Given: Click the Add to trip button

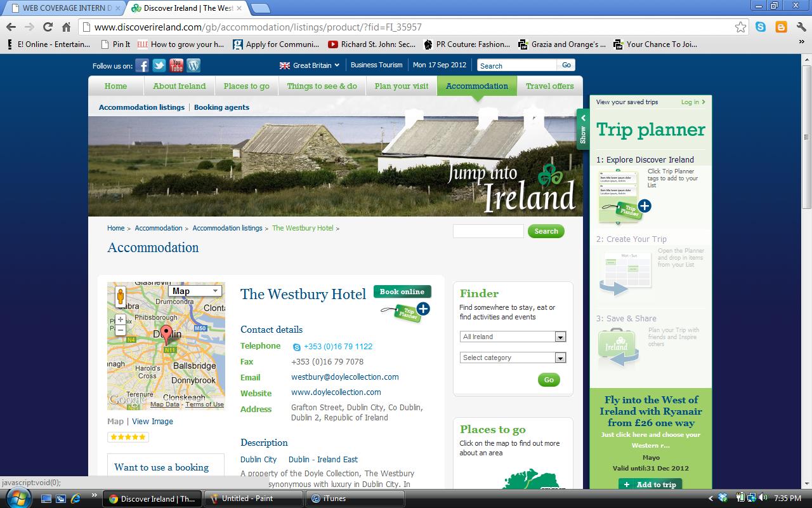Looking at the screenshot, I should coord(650,485).
